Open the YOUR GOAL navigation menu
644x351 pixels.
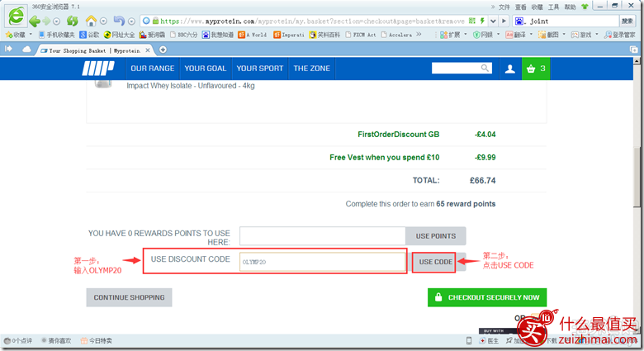(x=206, y=69)
